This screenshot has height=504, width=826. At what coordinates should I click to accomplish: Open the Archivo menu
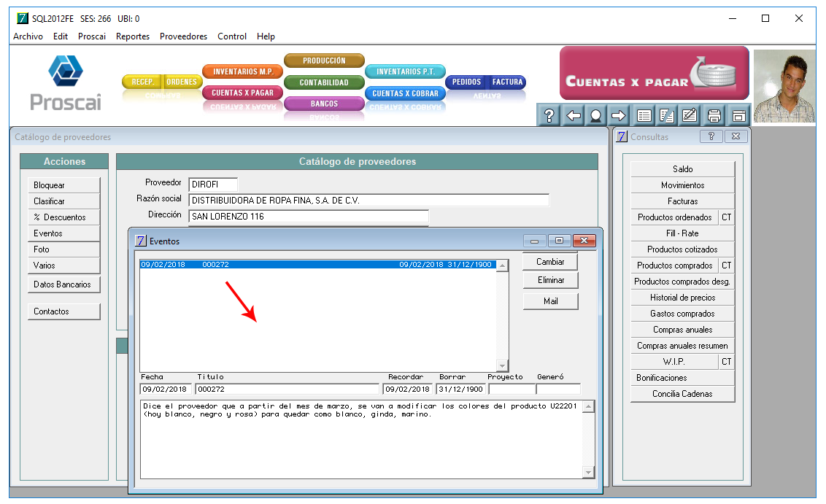28,36
